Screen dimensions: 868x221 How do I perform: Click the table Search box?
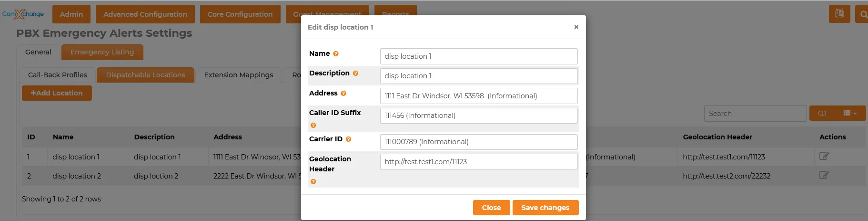pos(755,114)
